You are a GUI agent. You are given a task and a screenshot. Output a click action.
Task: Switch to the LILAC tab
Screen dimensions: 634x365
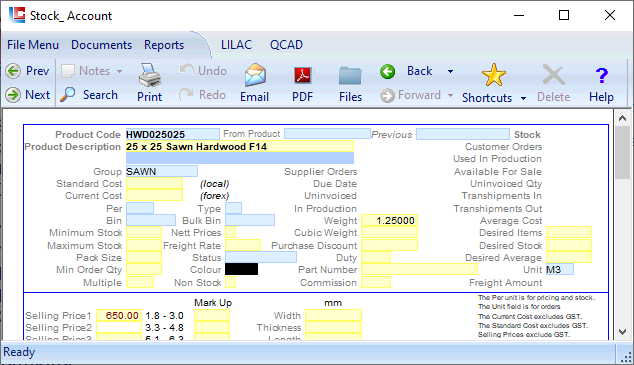click(x=236, y=45)
